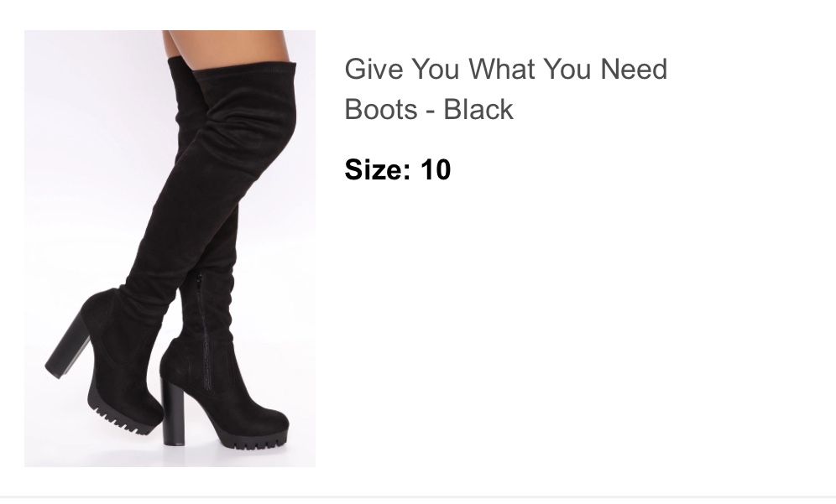This screenshot has height=504, width=836.
Task: Click the word Need in the product title
Action: (634, 70)
